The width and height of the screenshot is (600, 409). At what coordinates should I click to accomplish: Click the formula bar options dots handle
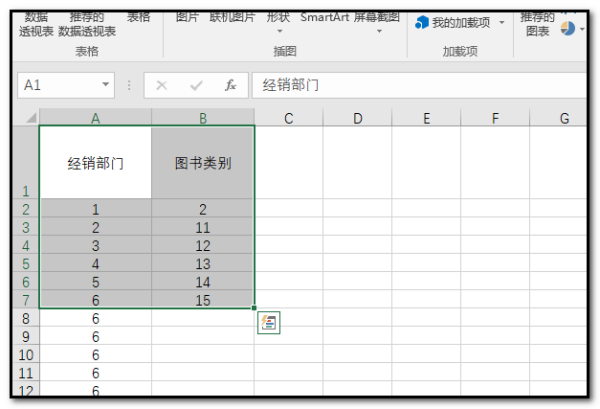click(x=129, y=85)
